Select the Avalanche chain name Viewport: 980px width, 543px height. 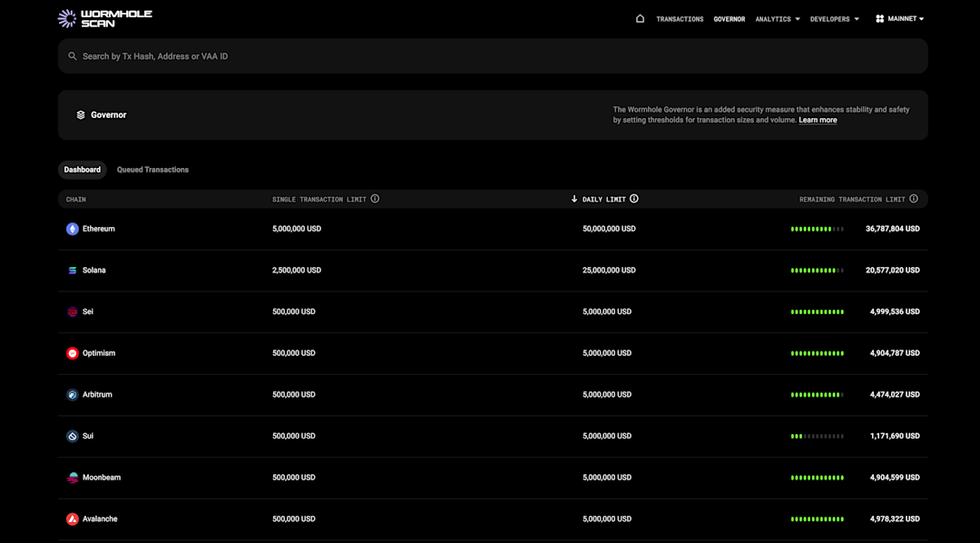point(100,519)
